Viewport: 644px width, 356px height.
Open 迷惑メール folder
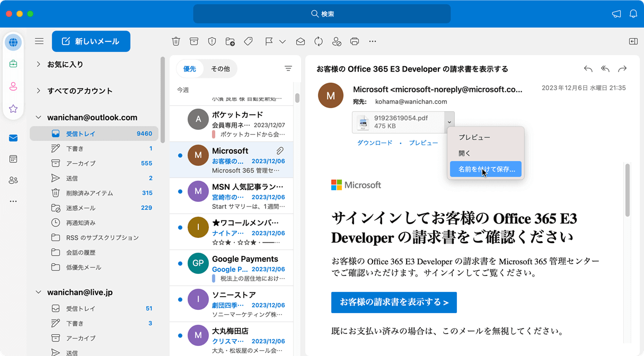point(94,208)
